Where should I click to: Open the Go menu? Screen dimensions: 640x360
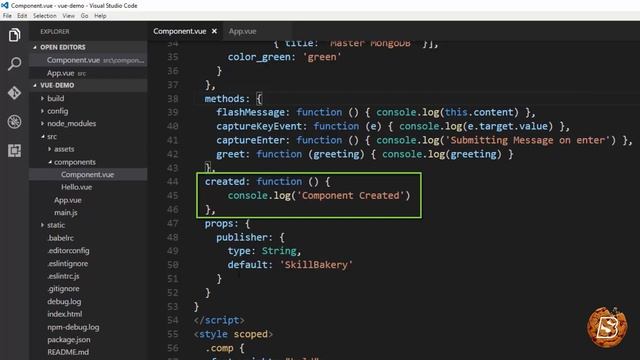[x=84, y=16]
